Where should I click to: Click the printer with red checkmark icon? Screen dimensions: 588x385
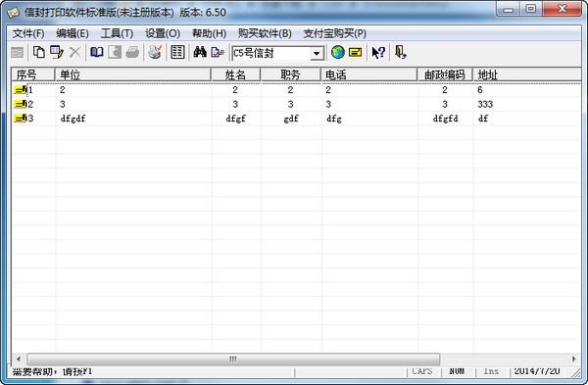click(155, 52)
